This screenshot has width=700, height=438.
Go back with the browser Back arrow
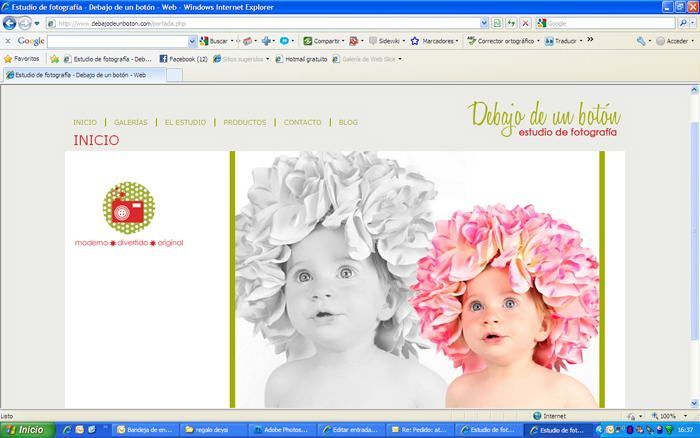(x=9, y=23)
